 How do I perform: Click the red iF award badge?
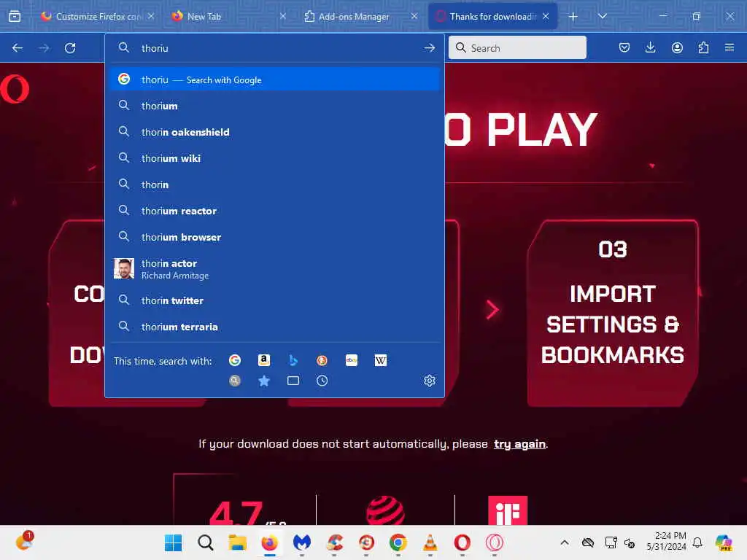[x=508, y=510]
